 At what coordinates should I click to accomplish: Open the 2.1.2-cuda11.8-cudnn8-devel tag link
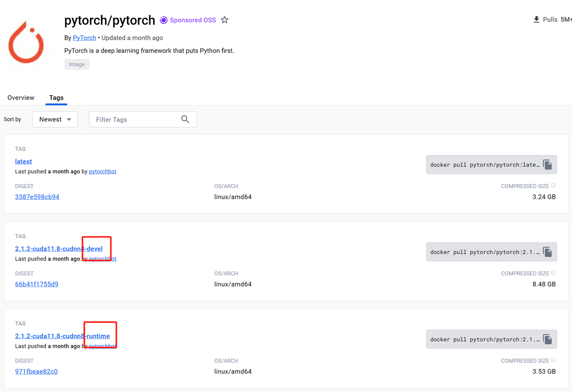[59, 249]
